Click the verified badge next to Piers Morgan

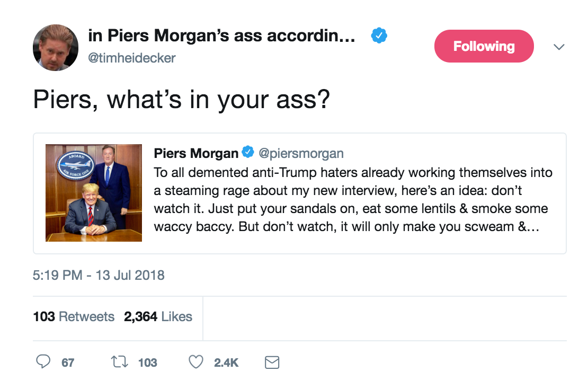[248, 153]
